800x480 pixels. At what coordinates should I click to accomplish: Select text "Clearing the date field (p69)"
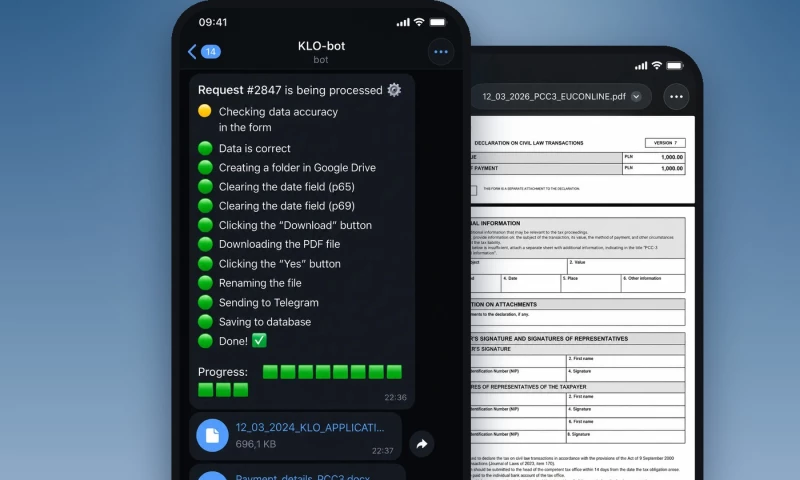click(x=287, y=206)
